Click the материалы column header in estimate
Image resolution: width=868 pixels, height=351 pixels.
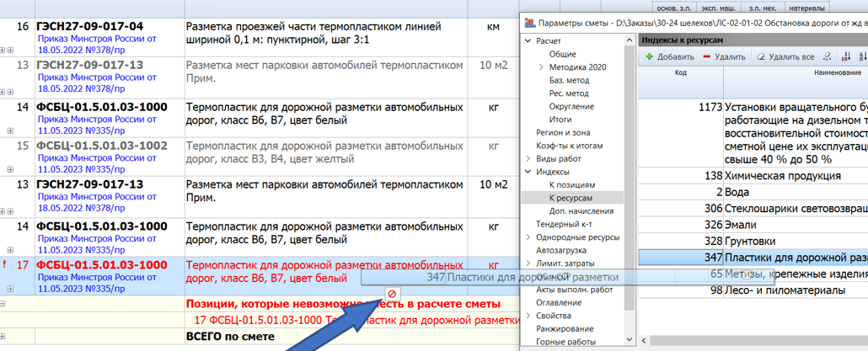[806, 8]
